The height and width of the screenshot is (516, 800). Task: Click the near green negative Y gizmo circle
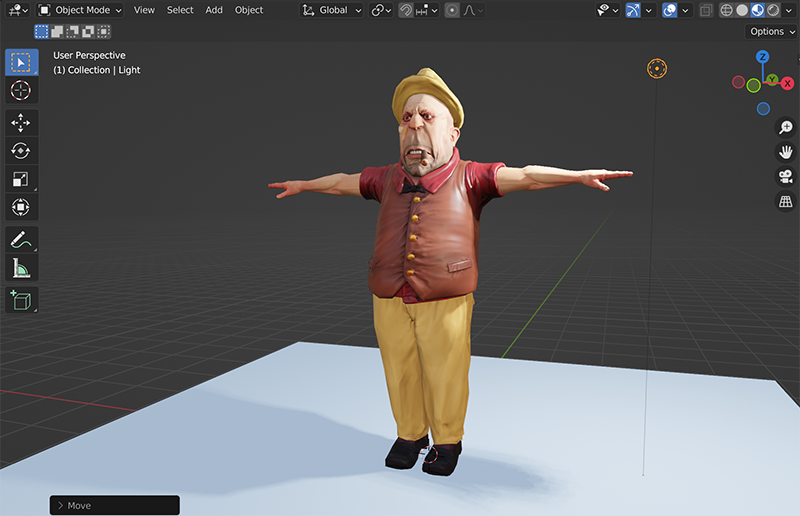[754, 85]
